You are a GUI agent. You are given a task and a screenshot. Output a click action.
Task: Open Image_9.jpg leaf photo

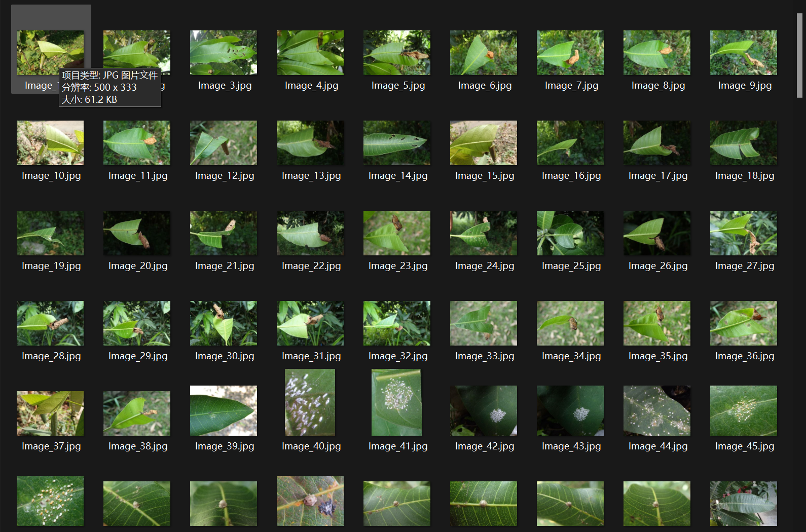point(744,53)
